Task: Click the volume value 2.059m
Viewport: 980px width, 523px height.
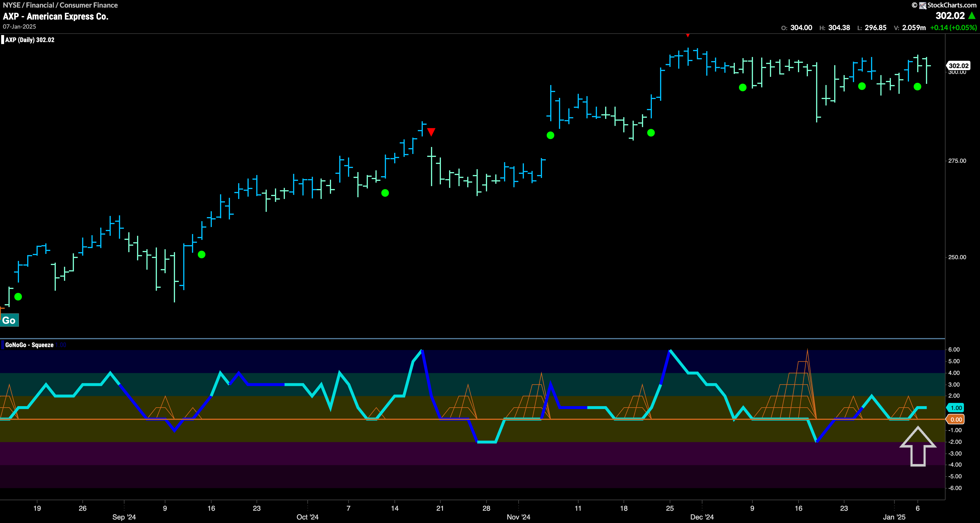Action: [x=914, y=28]
